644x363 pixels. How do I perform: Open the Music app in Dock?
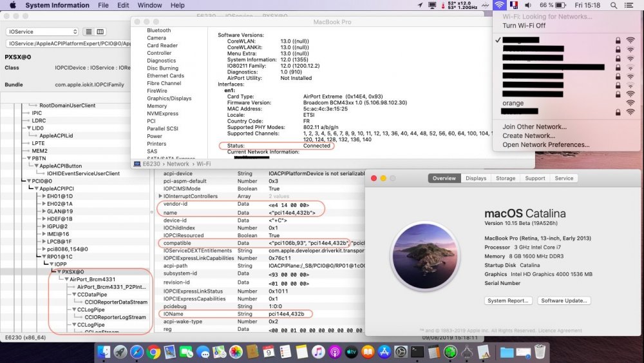(x=317, y=352)
